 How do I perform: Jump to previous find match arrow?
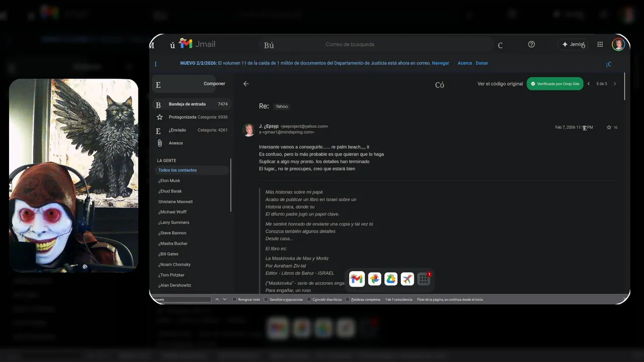click(217, 300)
